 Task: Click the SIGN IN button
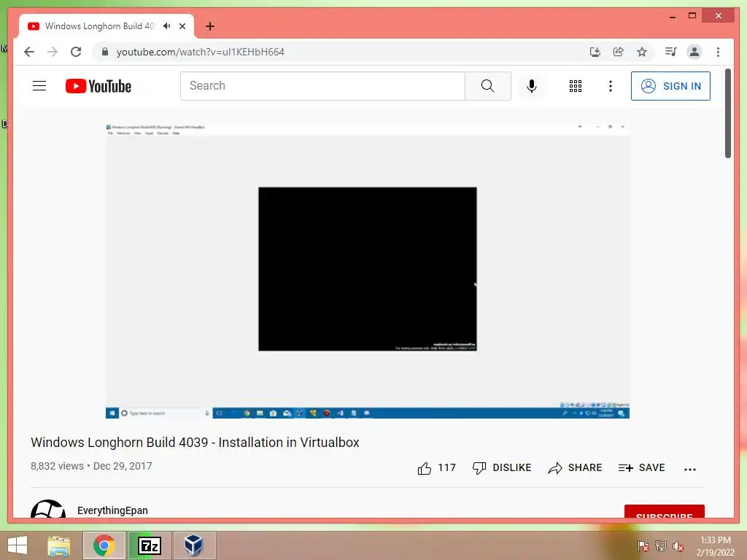(670, 86)
